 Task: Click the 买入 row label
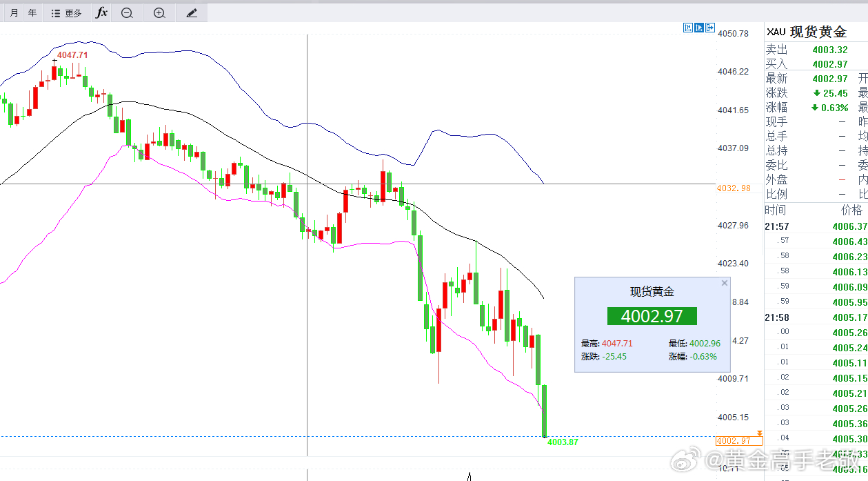pos(776,64)
